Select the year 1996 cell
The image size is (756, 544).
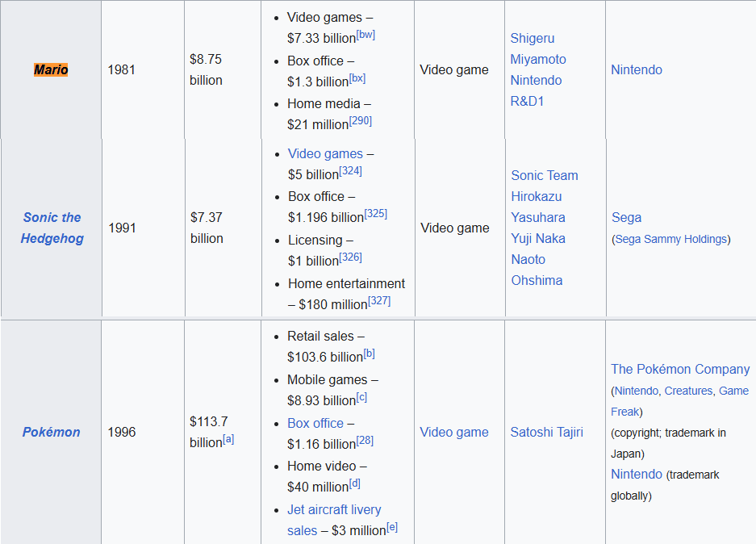coord(143,432)
